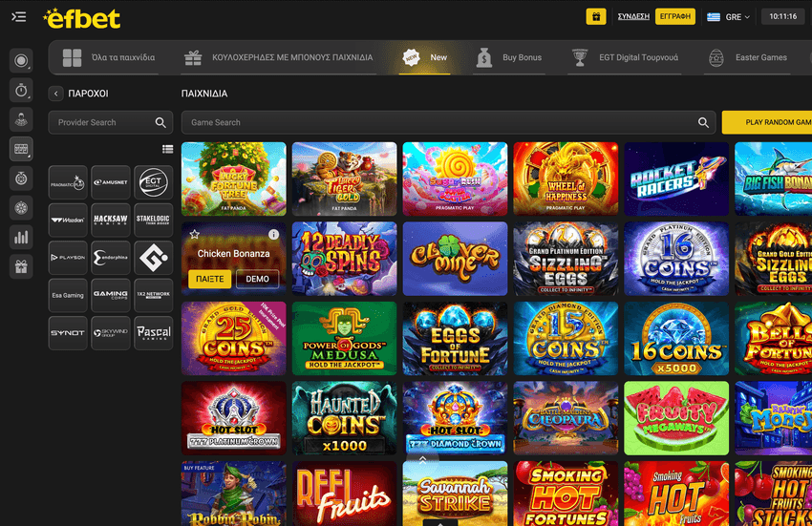Select Endorphina provider

click(111, 258)
